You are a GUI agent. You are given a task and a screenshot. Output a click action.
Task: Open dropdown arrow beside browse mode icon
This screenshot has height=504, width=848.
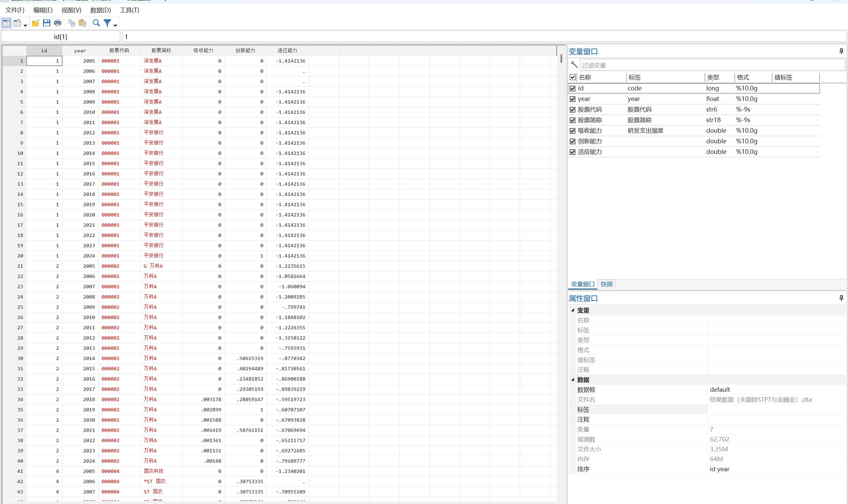[x=25, y=25]
